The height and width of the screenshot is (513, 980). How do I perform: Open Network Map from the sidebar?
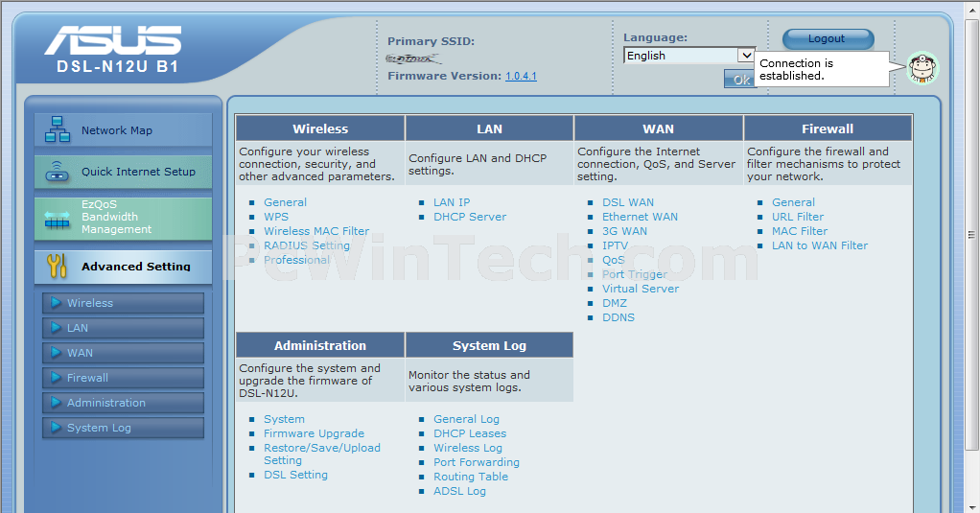click(123, 130)
